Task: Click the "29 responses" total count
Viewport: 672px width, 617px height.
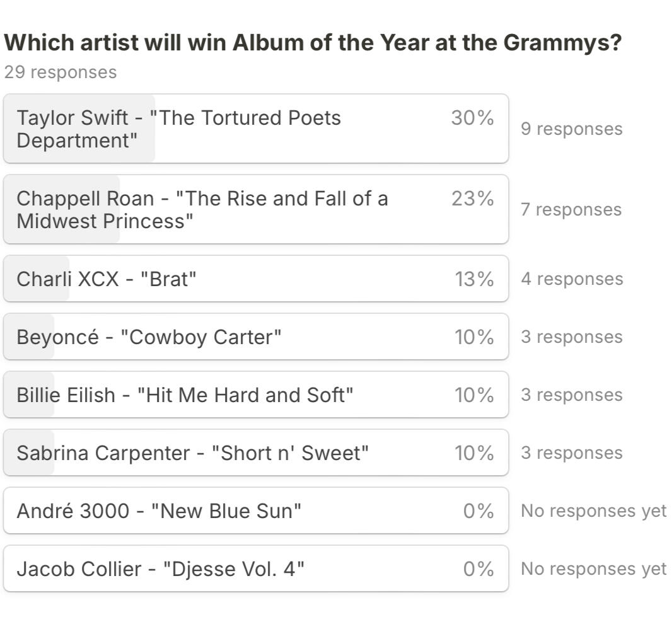Action: click(x=61, y=72)
